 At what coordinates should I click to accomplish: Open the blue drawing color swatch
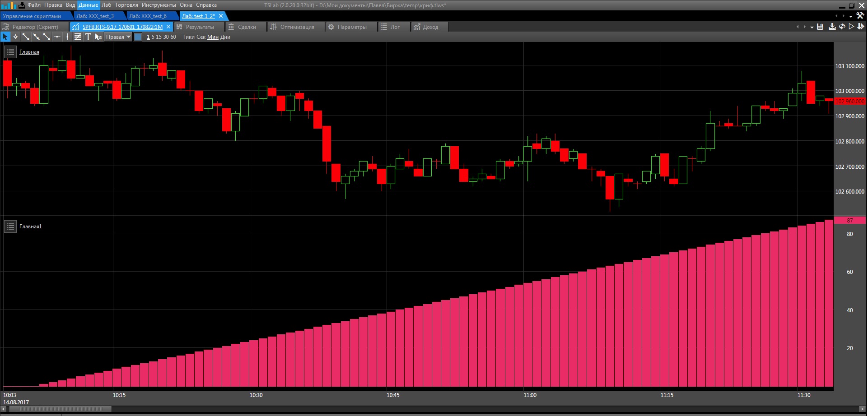[x=138, y=37]
